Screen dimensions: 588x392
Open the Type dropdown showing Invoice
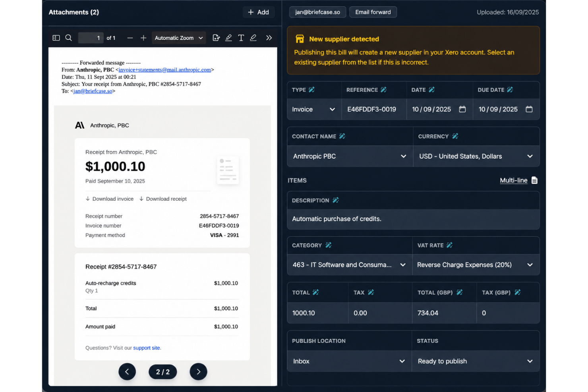click(314, 109)
